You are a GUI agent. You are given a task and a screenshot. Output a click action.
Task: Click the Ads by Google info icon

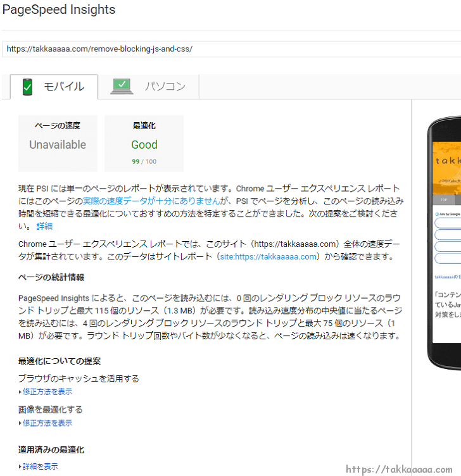[x=436, y=214]
